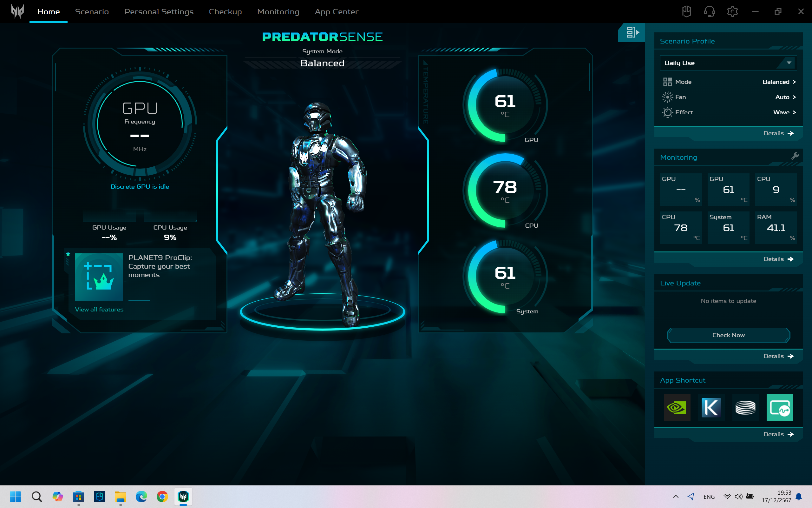The height and width of the screenshot is (508, 812).
Task: Open Microsoft Edge from taskbar
Action: point(141,496)
